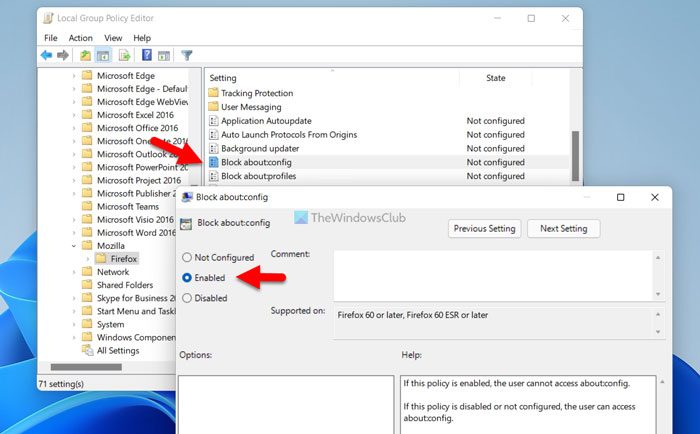Click the Application Autoupdate policy icon

point(214,121)
